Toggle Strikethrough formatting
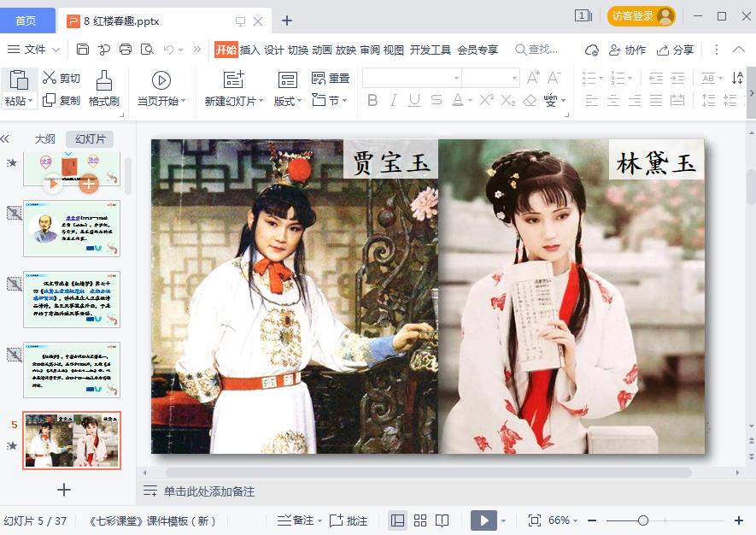The width and height of the screenshot is (756, 535). click(x=436, y=100)
